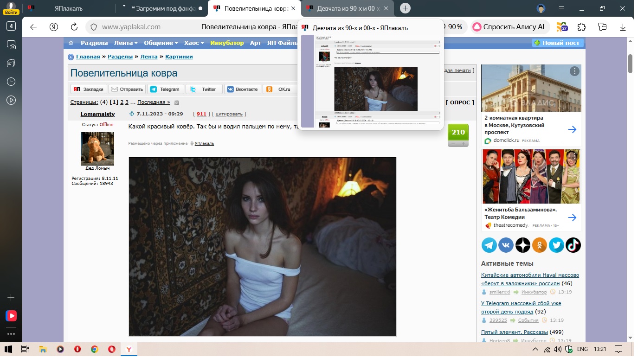Open the extensions puzzle icon

582,27
